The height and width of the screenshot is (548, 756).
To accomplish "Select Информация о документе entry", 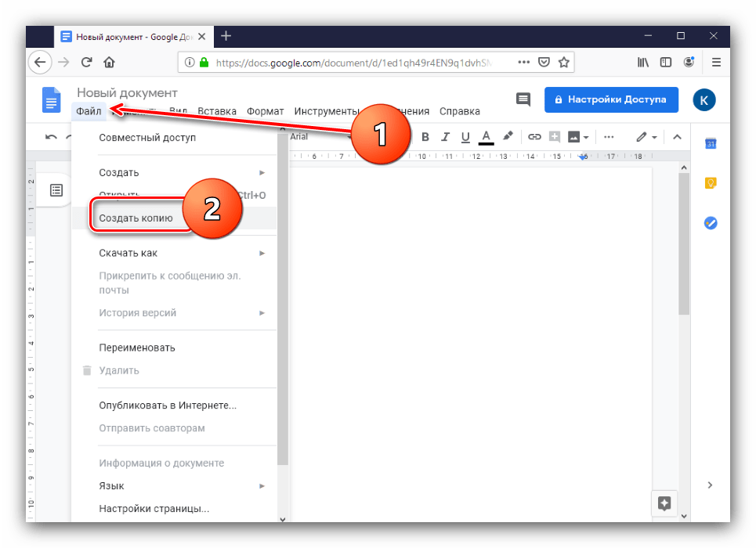I will pyautogui.click(x=174, y=463).
